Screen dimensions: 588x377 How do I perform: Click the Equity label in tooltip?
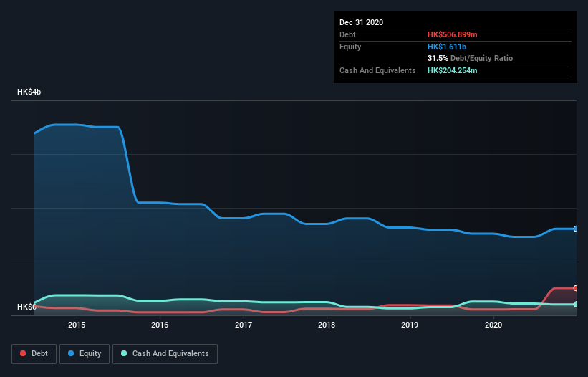(350, 47)
